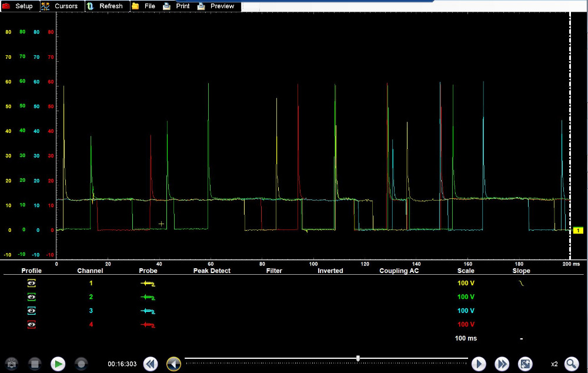Skip backward with double-arrow rewind icon
Screen dimensions: 588x373
pyautogui.click(x=151, y=364)
